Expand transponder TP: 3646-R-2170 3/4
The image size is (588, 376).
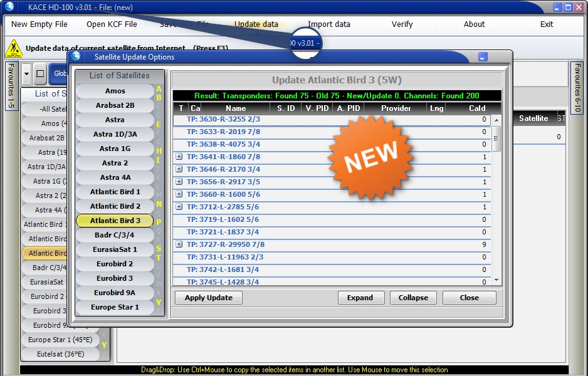[x=179, y=169]
